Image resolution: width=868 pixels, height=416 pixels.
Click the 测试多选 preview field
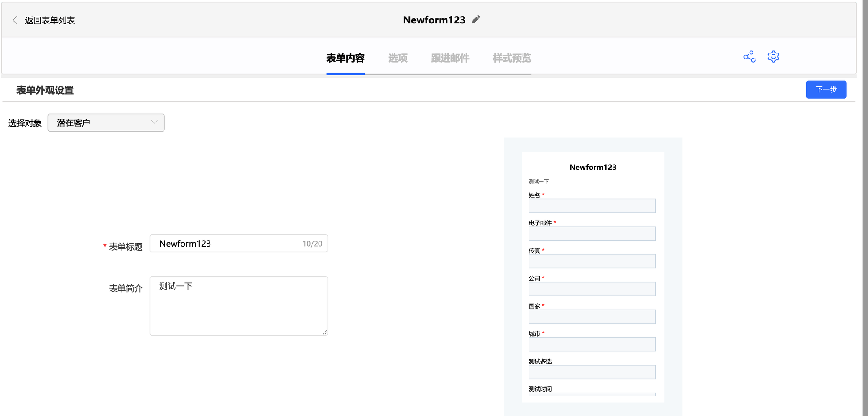pos(592,372)
